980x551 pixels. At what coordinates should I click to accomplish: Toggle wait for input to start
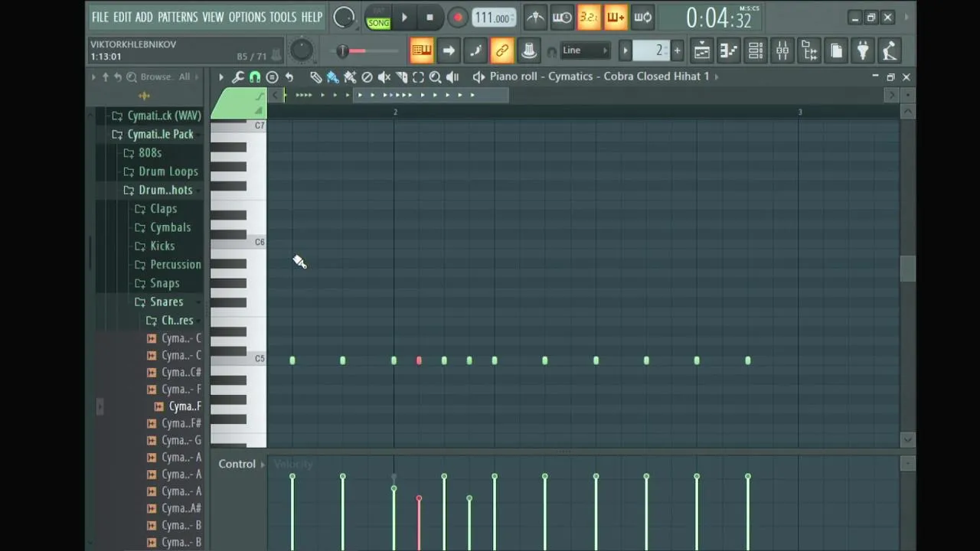pyautogui.click(x=562, y=17)
